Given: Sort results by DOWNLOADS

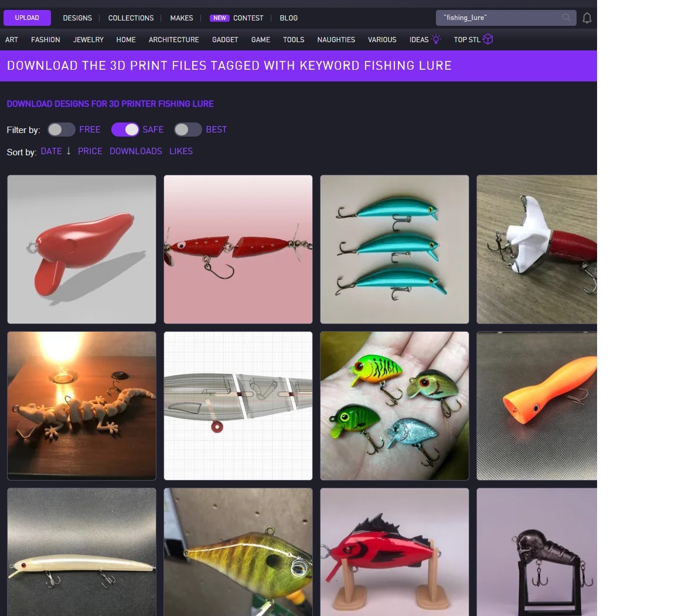Looking at the screenshot, I should click(x=135, y=151).
